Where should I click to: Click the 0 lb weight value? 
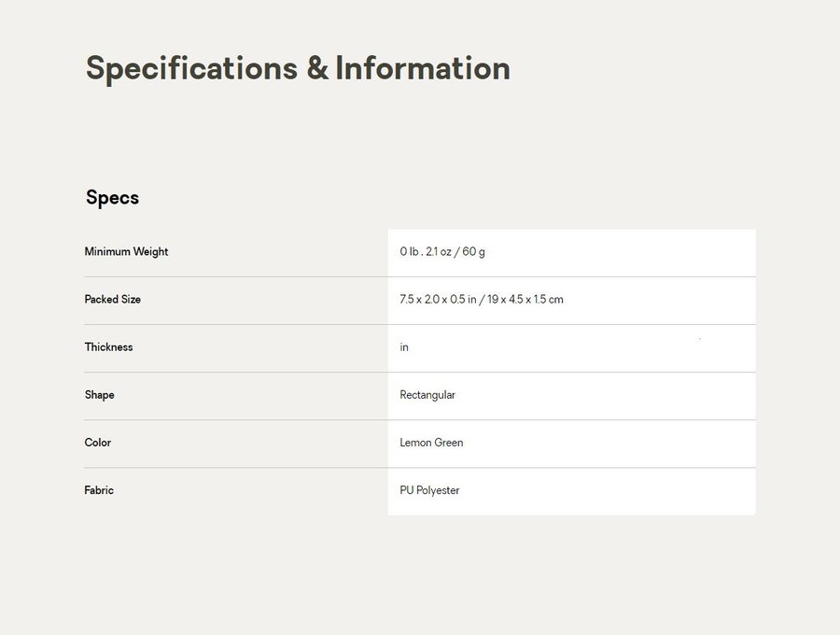point(409,252)
